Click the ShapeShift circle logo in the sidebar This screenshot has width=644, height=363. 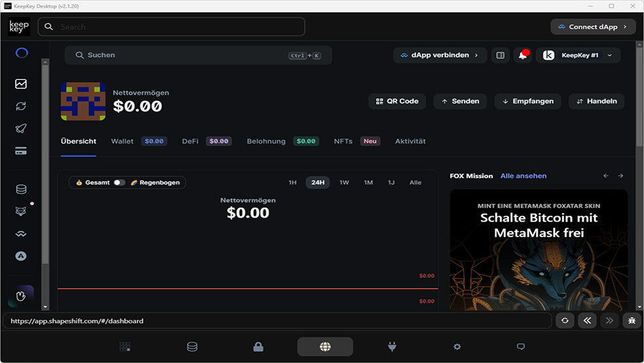click(22, 52)
